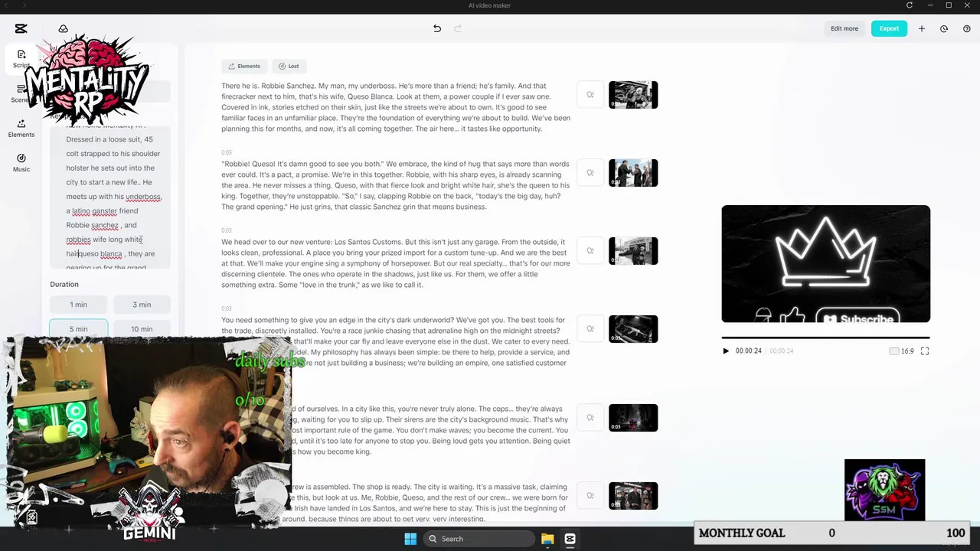Open scene thumbnail for 'Their sirens' paragraph
Image resolution: width=980 pixels, height=551 pixels.
point(633,418)
